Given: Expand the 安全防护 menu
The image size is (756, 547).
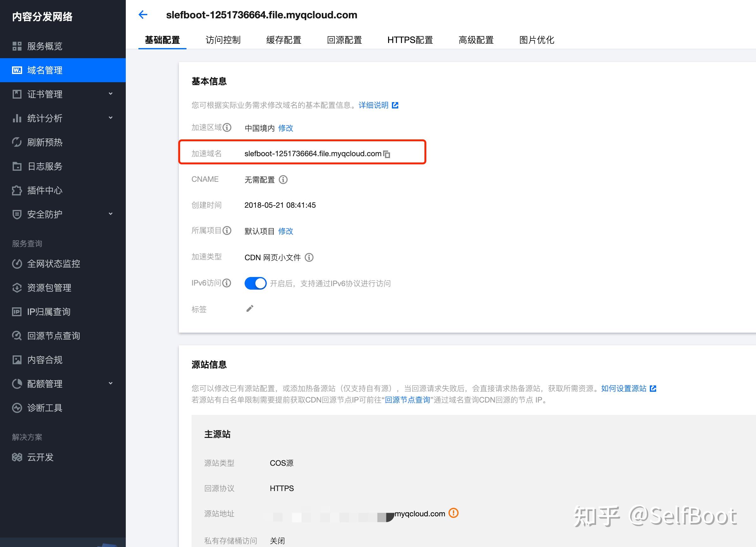Looking at the screenshot, I should (111, 214).
